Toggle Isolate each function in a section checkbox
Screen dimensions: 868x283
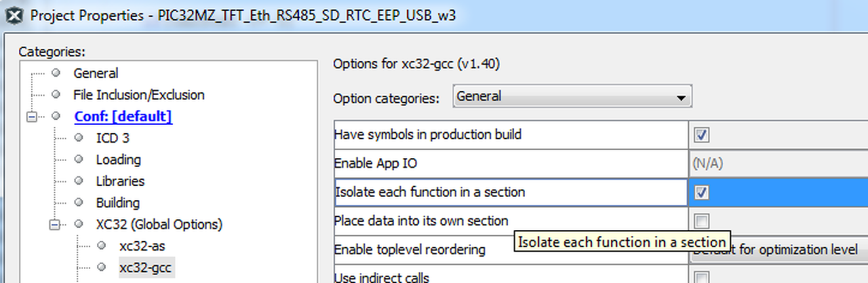(702, 193)
